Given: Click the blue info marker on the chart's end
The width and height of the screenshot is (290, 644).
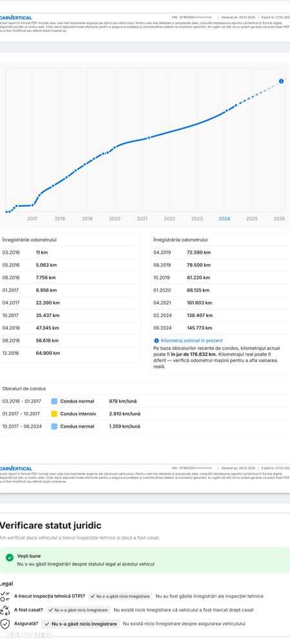Looking at the screenshot, I should 281,81.
